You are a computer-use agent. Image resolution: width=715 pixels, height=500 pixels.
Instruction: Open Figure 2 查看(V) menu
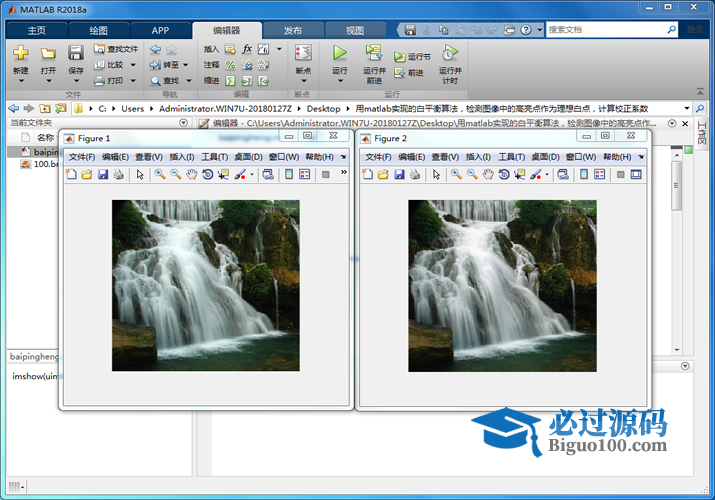pyautogui.click(x=445, y=157)
